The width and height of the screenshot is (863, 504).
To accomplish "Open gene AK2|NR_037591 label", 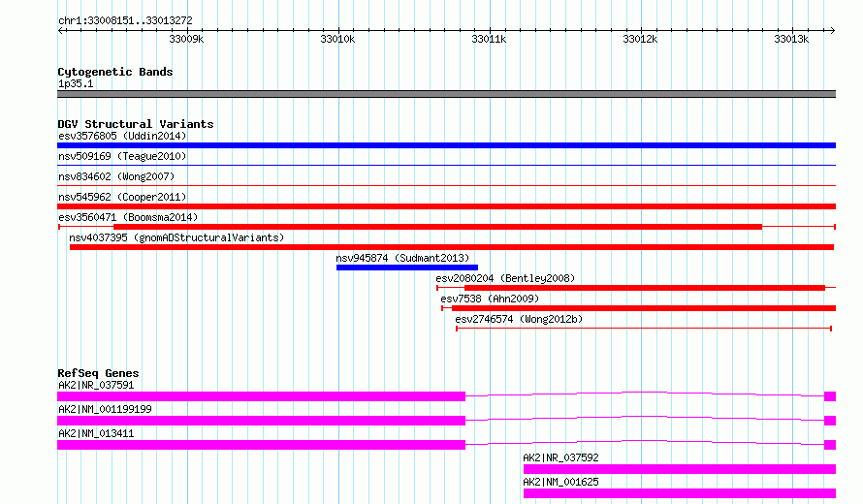I will [x=96, y=385].
